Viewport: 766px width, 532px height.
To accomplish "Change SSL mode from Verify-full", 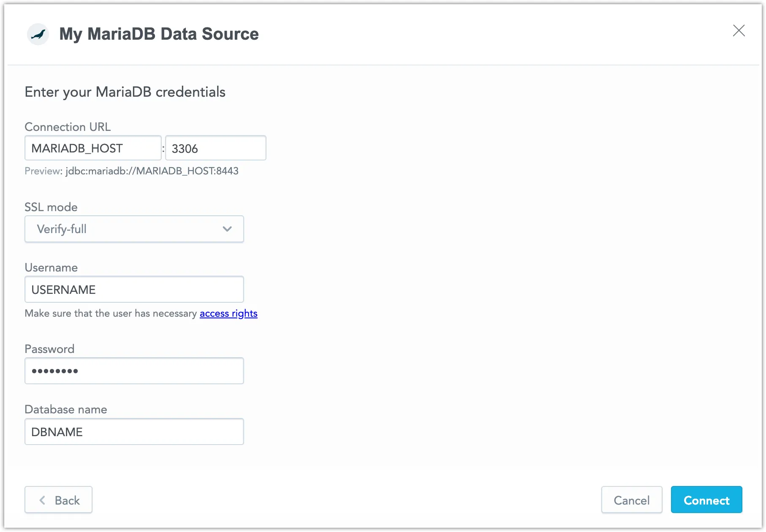I will click(134, 229).
